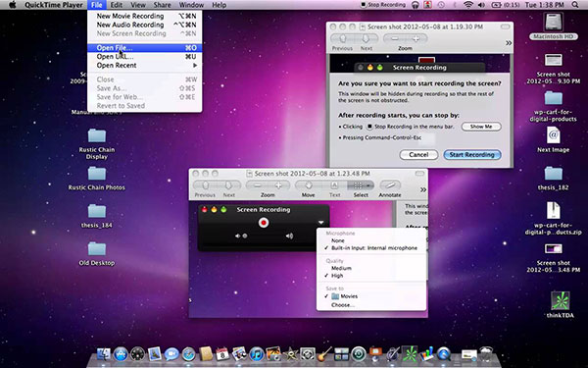Open the Trash in the Dock
Screen dimensions: 588x368
pos(486,353)
